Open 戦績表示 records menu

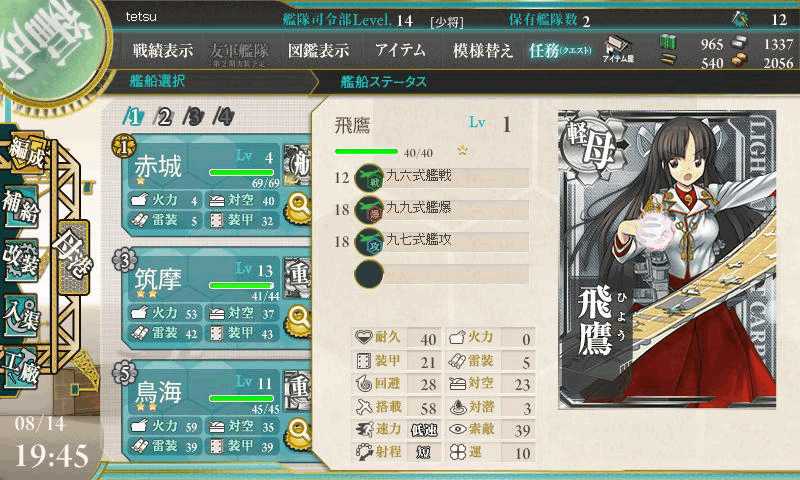(163, 50)
